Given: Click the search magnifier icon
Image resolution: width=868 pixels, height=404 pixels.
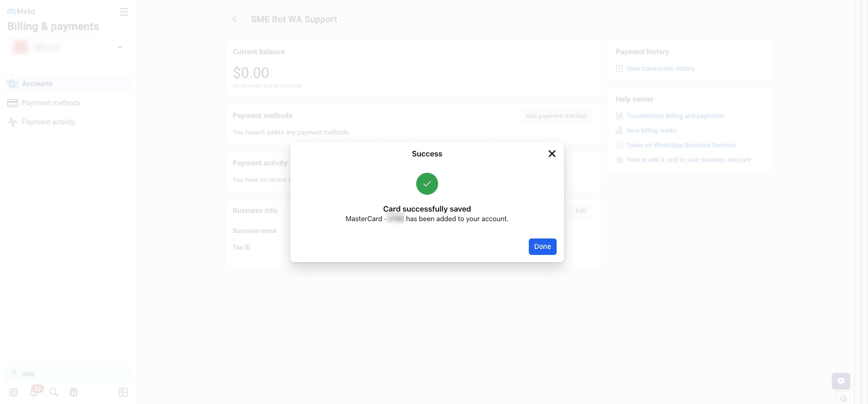Looking at the screenshot, I should coord(54,392).
